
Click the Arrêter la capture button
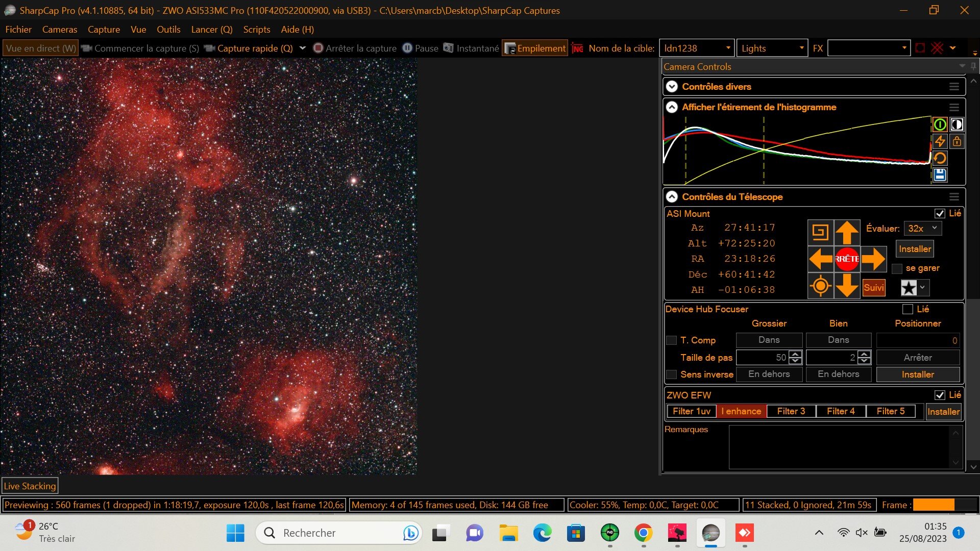pos(355,48)
